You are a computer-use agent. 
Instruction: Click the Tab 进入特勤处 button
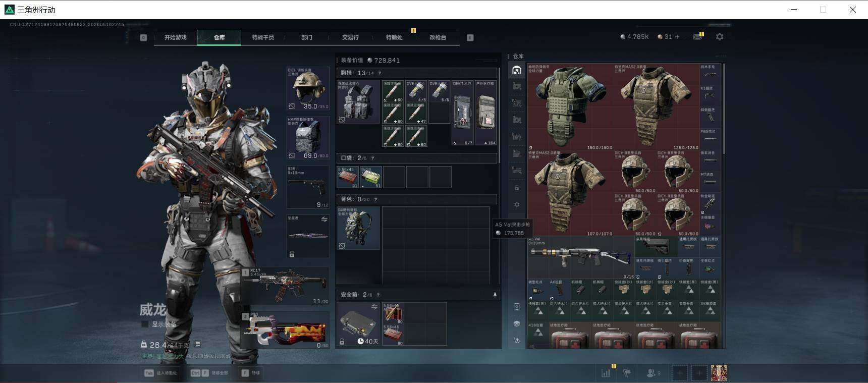click(x=161, y=373)
